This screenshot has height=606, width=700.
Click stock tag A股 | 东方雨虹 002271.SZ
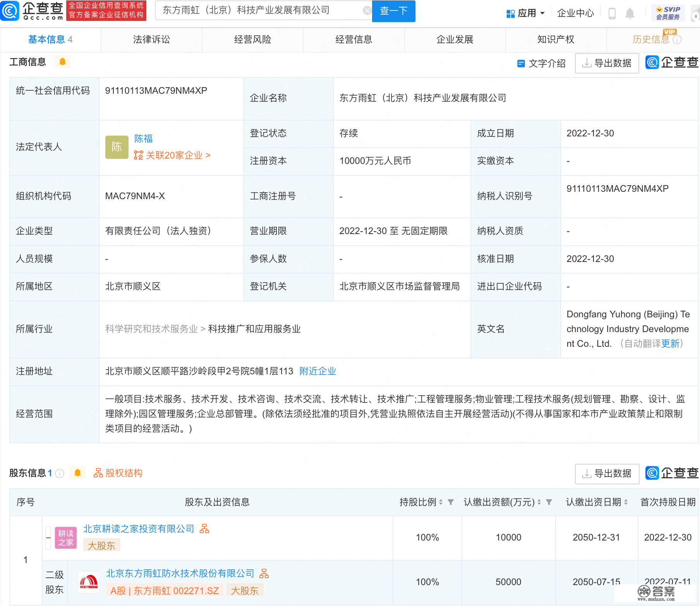165,591
